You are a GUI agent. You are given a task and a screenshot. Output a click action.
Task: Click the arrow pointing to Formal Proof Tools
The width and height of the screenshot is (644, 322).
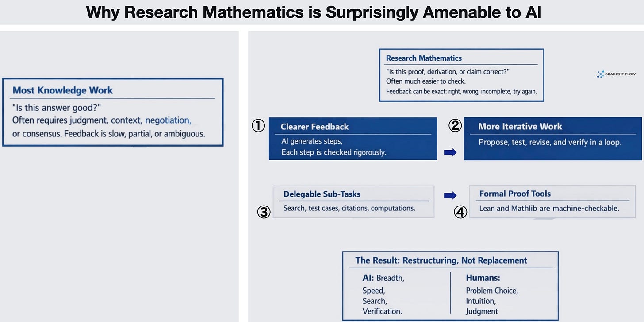pos(450,195)
